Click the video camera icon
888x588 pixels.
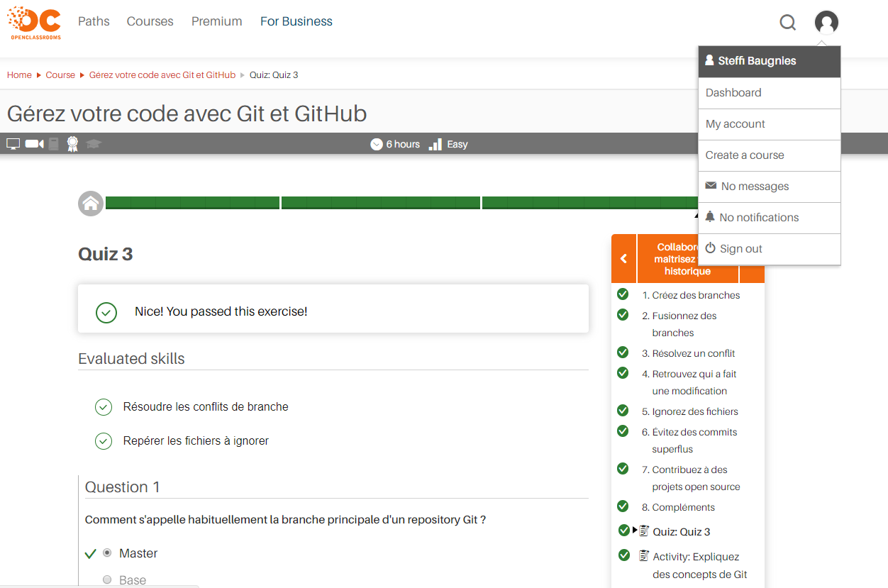pyautogui.click(x=35, y=144)
